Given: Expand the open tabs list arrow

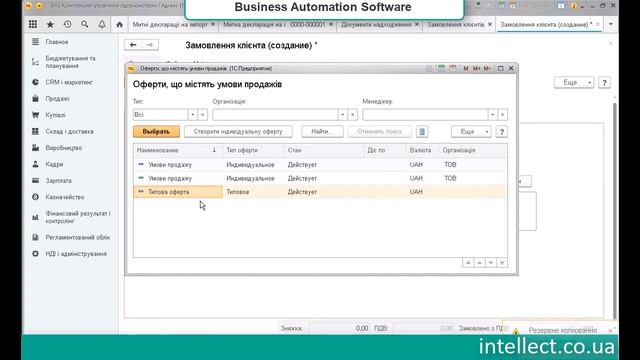Looking at the screenshot, I should (611, 24).
